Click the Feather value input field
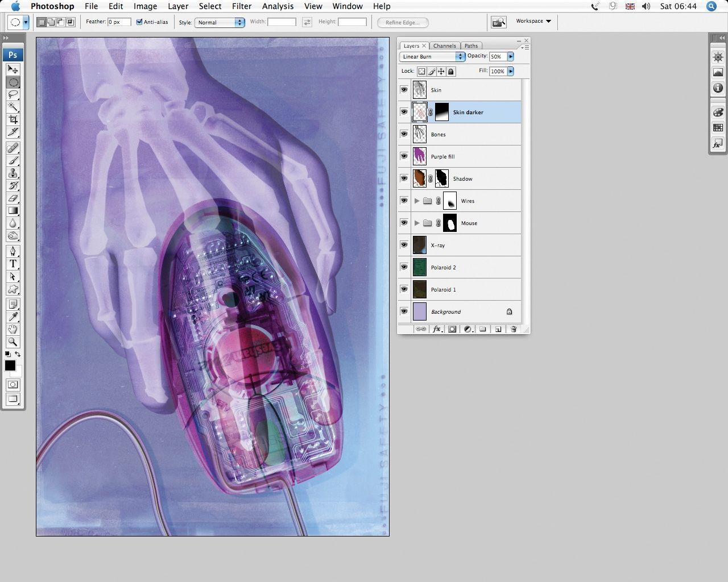728x582 pixels. pos(119,22)
